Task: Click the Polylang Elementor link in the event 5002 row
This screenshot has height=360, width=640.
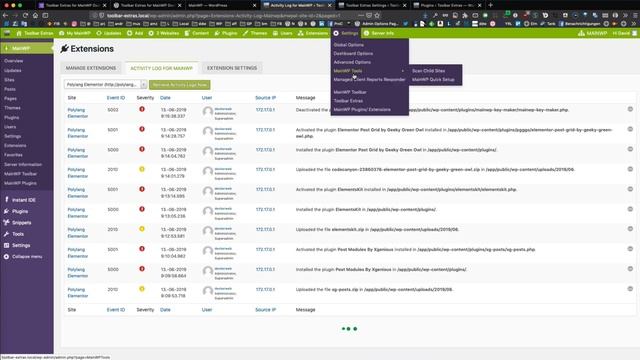Action: [x=78, y=113]
